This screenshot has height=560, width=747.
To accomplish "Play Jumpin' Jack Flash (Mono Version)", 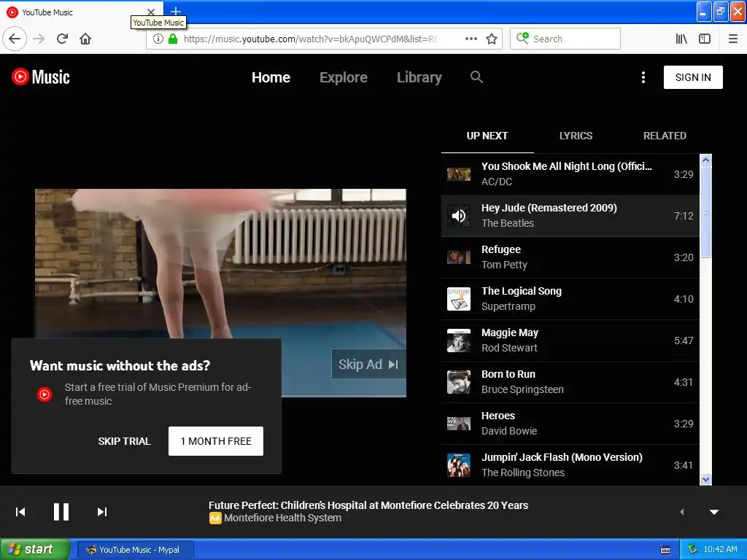I will click(x=570, y=464).
